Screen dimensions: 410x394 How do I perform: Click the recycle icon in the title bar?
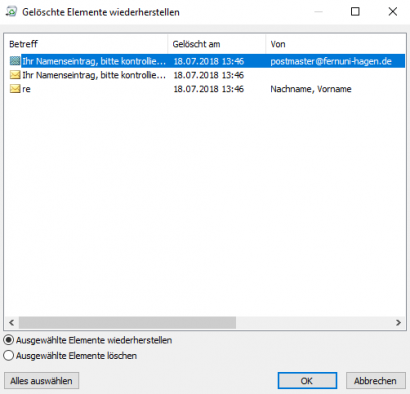[11, 12]
